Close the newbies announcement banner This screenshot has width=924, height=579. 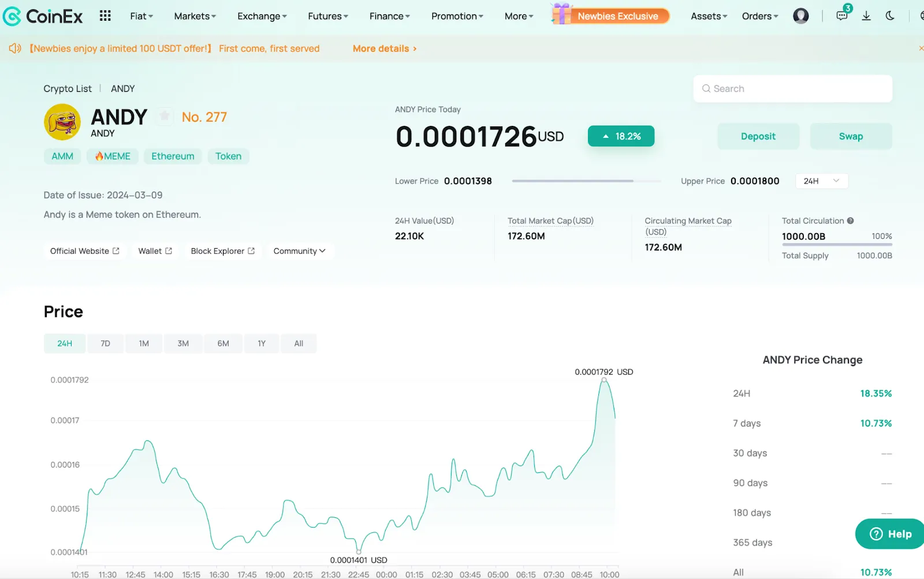point(921,48)
